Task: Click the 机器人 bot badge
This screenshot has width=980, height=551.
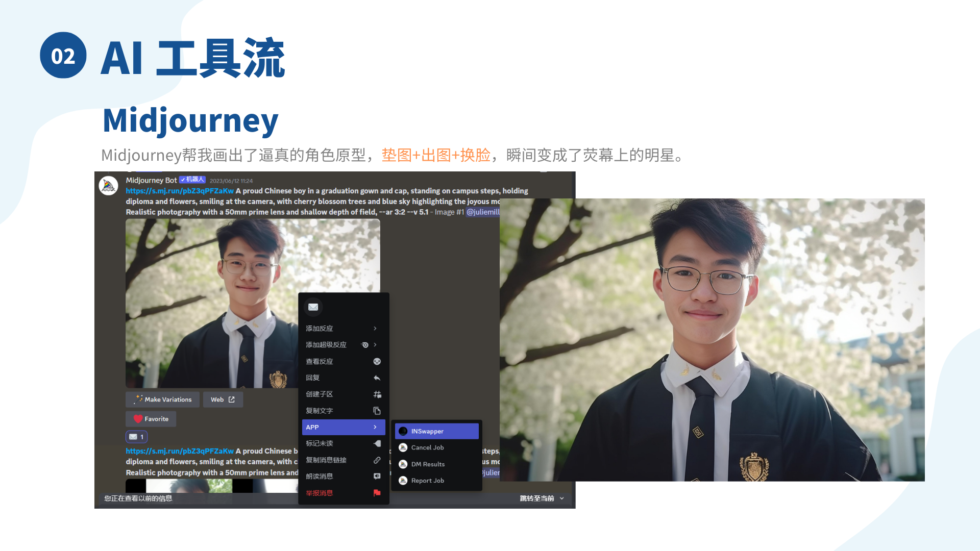Action: 192,180
